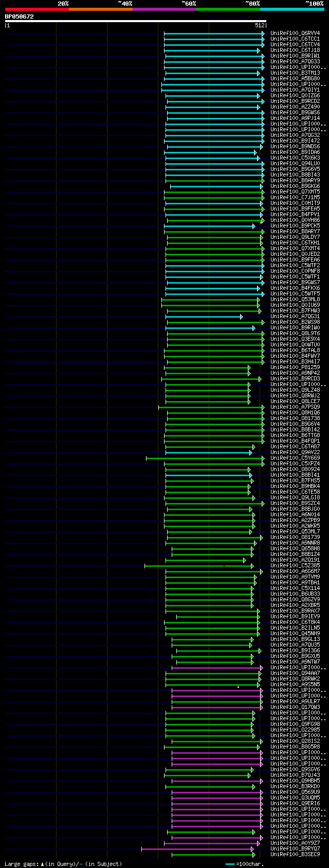Screen dimensions: 329x868
Task: Click the cyan alignment bar for Q9AV22
Action: pos(209,453)
